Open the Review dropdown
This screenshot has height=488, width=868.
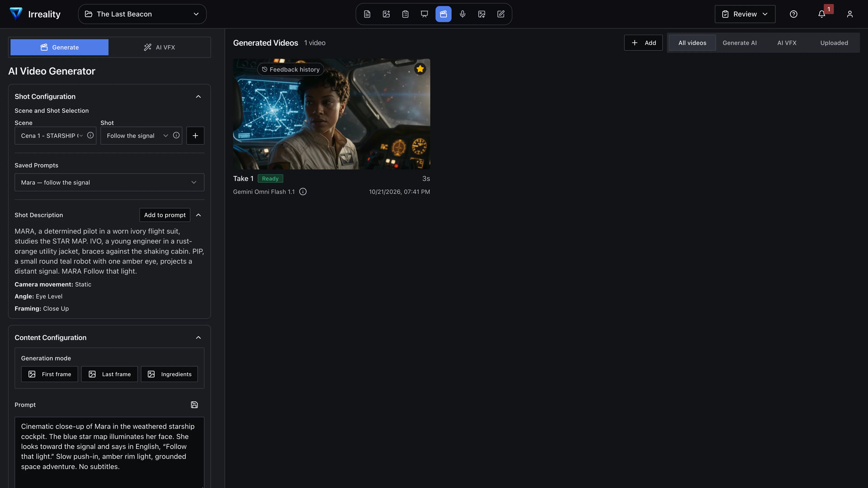point(745,14)
